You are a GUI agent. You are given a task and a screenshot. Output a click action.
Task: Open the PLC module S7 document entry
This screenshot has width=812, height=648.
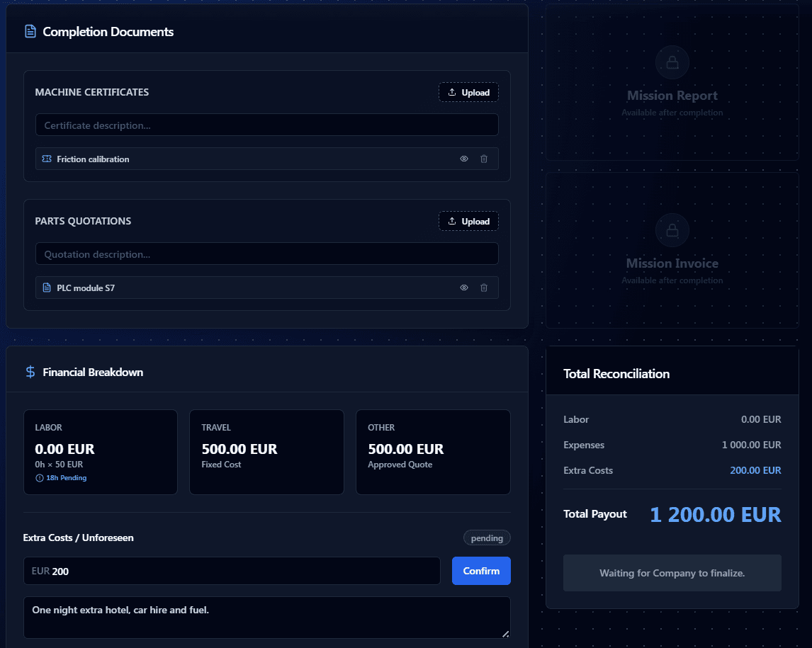(x=86, y=288)
